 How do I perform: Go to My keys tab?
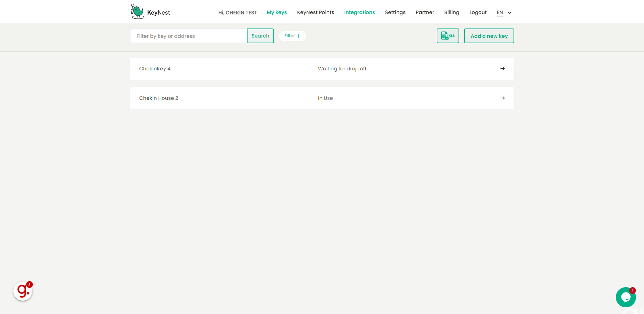(277, 12)
